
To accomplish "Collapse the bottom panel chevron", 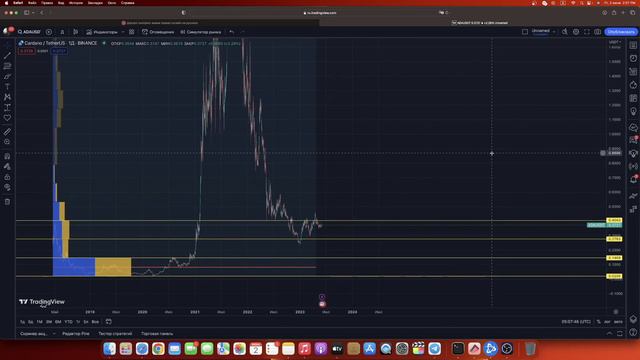I will pos(609,333).
